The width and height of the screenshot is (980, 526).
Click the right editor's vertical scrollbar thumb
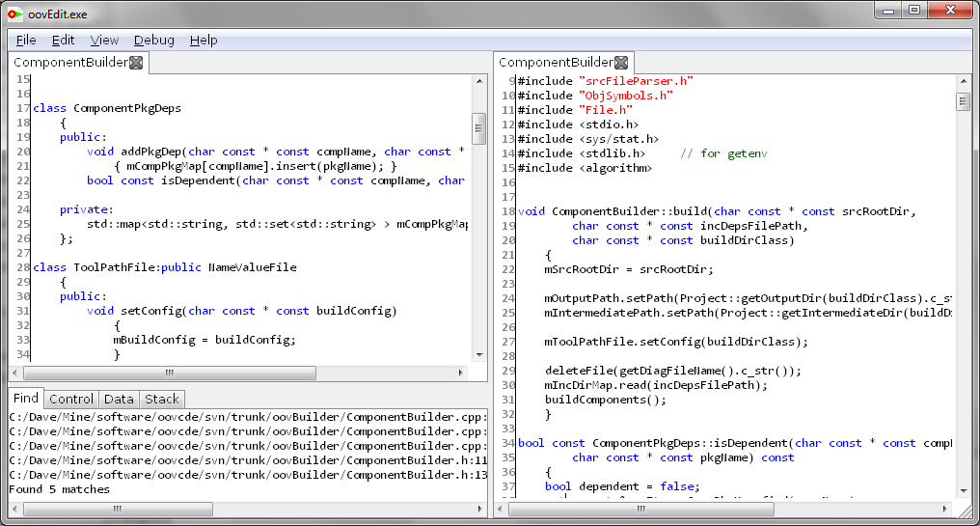pos(962,102)
